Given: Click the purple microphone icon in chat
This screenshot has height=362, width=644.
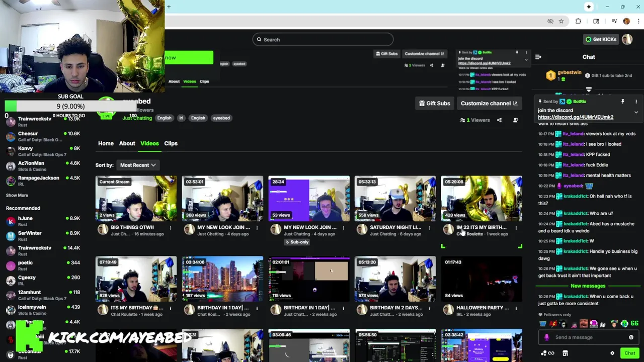Looking at the screenshot, I should [547, 337].
